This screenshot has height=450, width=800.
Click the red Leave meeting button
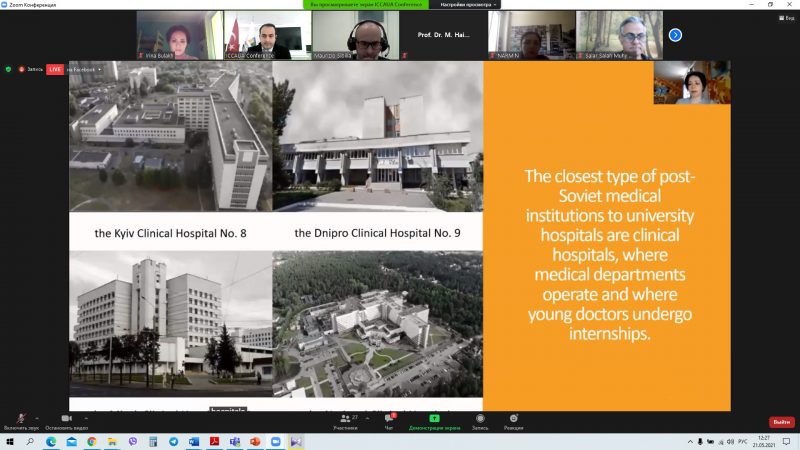[x=781, y=422]
